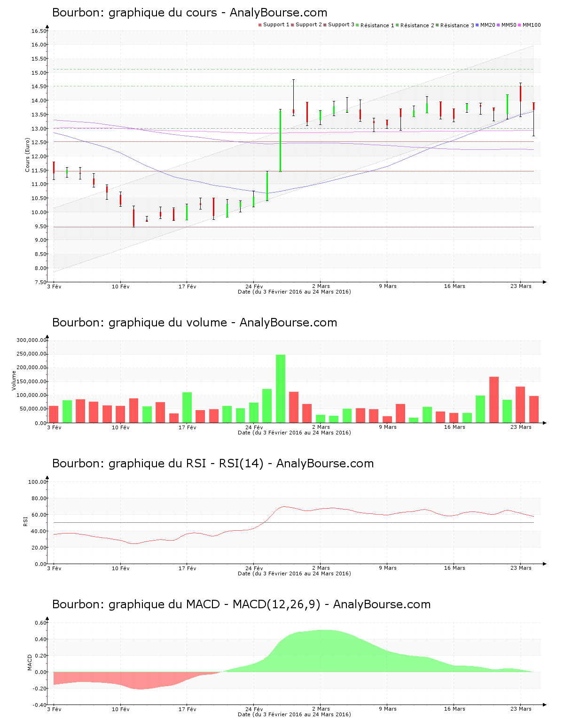Click '23 Mars' date on price chart
Image resolution: width=564 pixels, height=728 pixels.
click(x=521, y=286)
